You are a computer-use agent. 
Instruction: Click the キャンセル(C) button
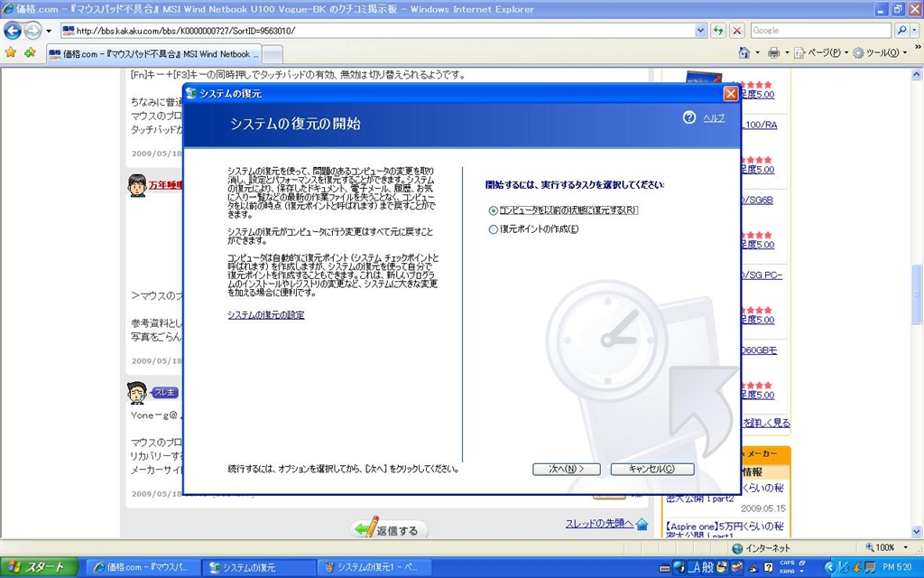pyautogui.click(x=652, y=469)
